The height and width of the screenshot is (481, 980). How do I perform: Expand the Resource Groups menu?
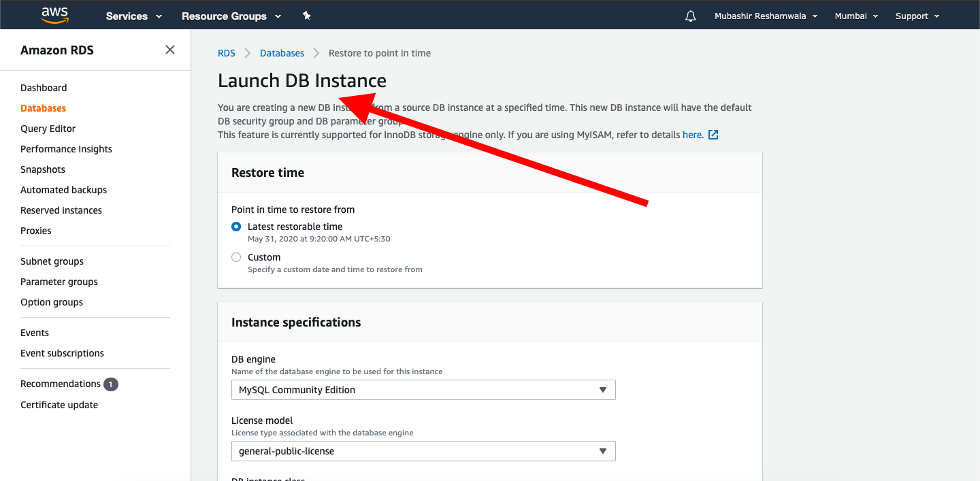pyautogui.click(x=231, y=16)
